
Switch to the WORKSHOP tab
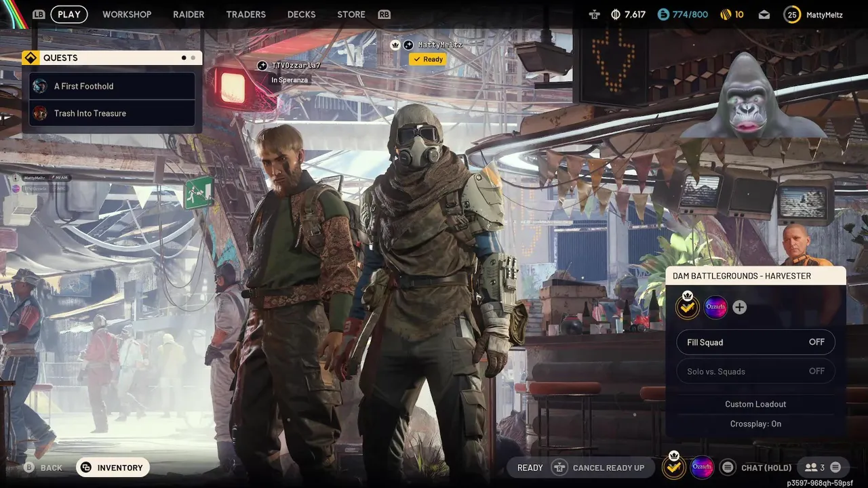pos(127,14)
